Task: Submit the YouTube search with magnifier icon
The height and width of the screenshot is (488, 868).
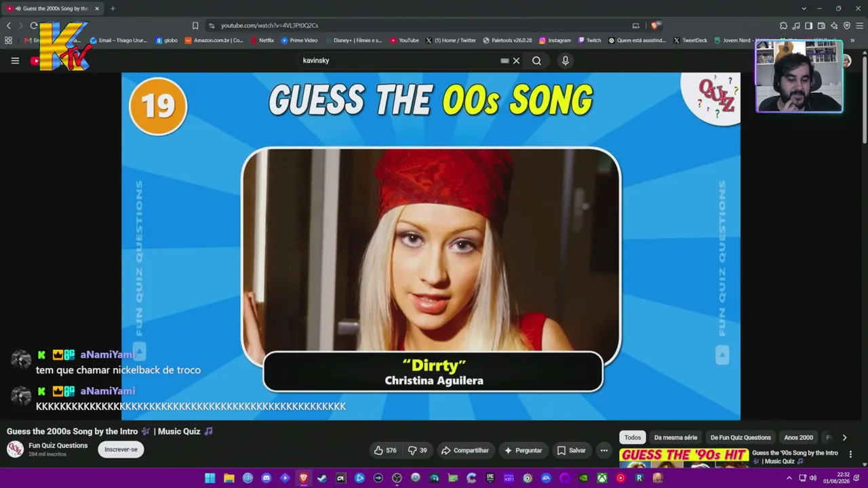Action: [x=536, y=60]
